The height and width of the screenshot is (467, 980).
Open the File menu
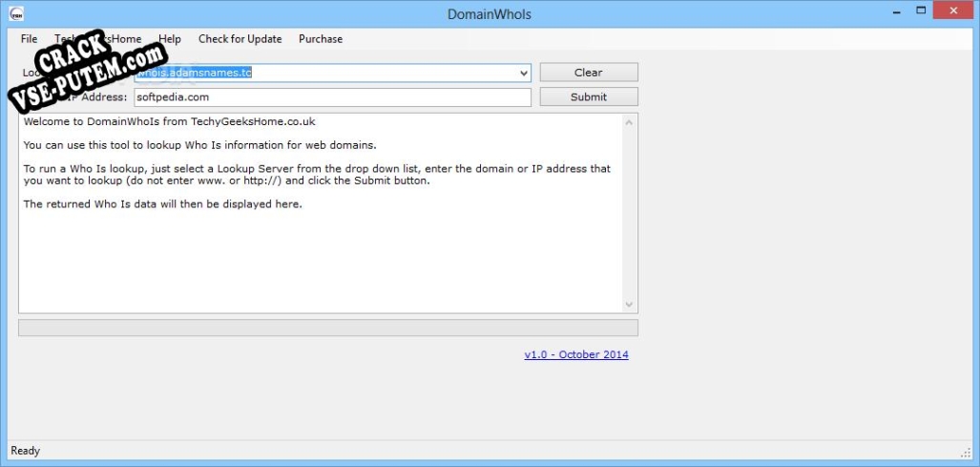point(29,39)
